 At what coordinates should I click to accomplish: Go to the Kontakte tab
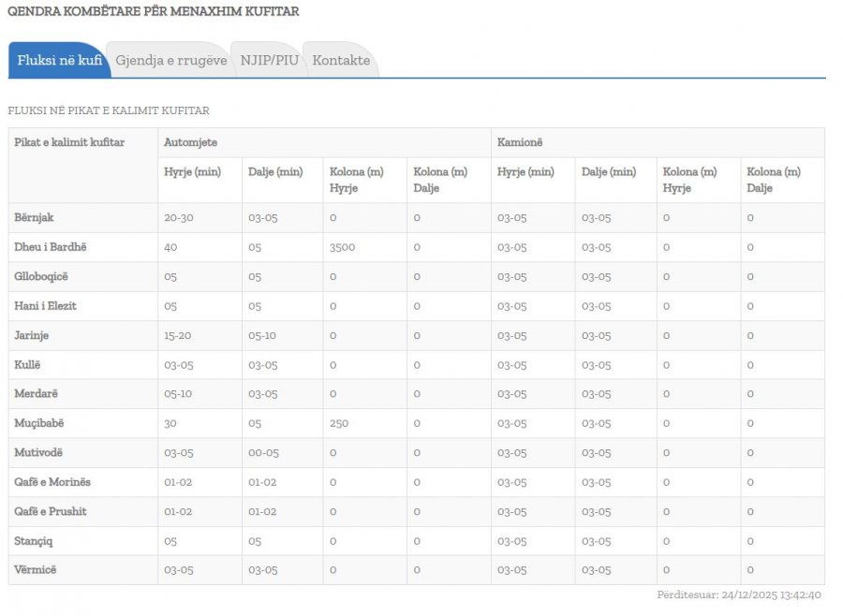(x=341, y=60)
